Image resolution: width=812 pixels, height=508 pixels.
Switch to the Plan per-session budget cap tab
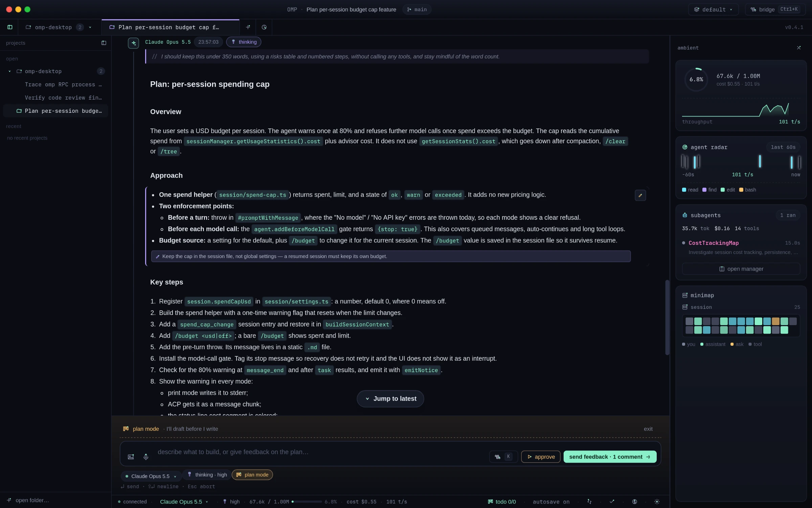click(x=170, y=27)
